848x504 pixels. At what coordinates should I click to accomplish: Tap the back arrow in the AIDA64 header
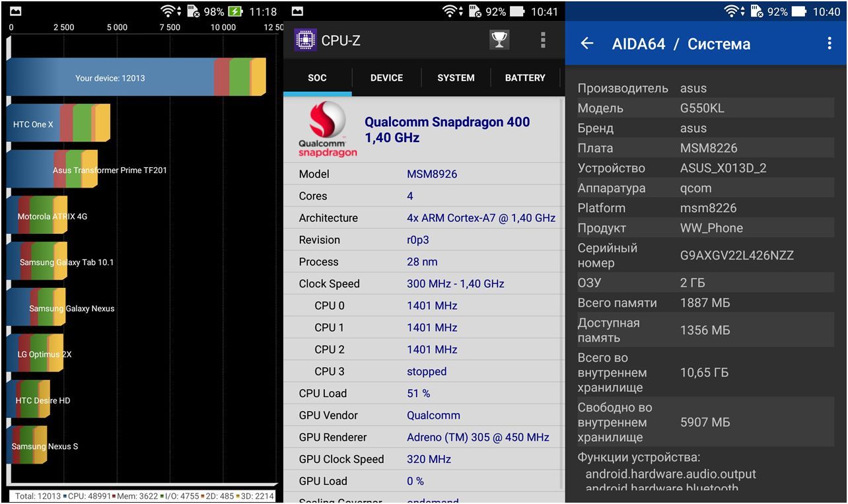pyautogui.click(x=588, y=43)
